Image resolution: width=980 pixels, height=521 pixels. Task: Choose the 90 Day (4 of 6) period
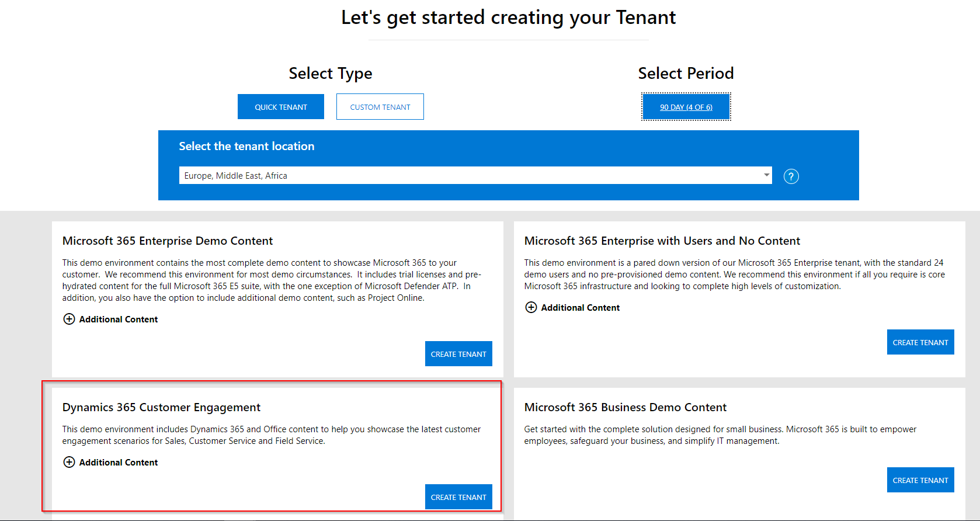[686, 107]
